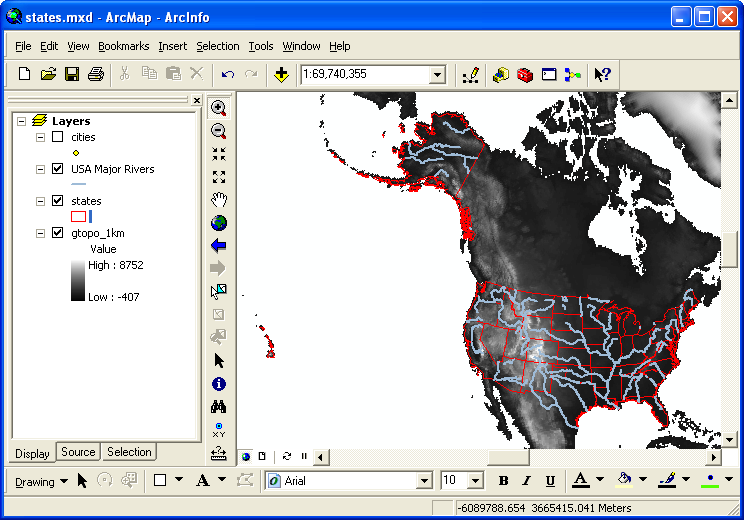744x520 pixels.
Task: Enable the cities layer checkbox
Action: coord(57,137)
